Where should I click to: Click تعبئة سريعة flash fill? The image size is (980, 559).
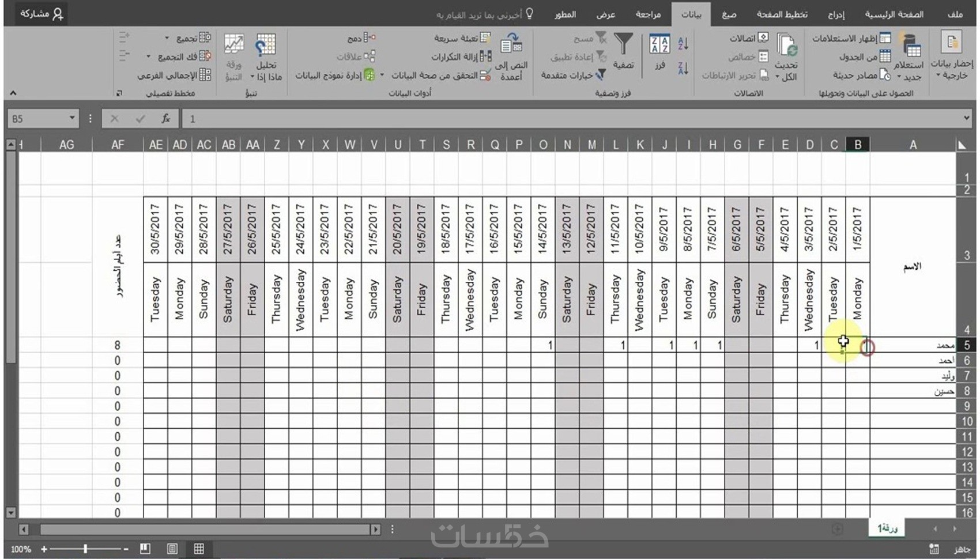point(462,38)
